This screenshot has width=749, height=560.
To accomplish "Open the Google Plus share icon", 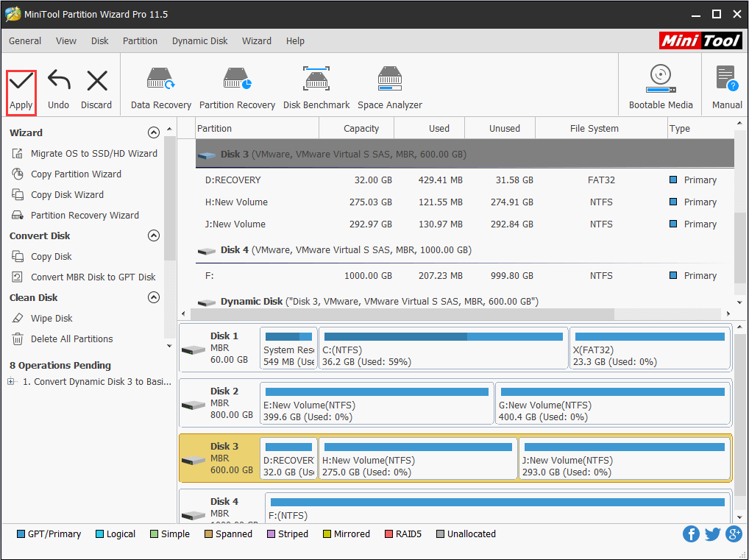I will [734, 534].
